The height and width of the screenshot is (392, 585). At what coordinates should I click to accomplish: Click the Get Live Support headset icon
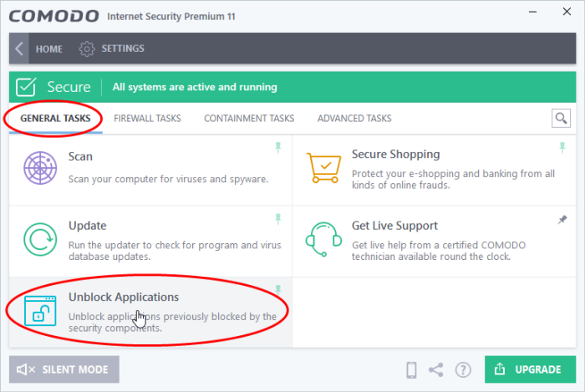click(323, 239)
